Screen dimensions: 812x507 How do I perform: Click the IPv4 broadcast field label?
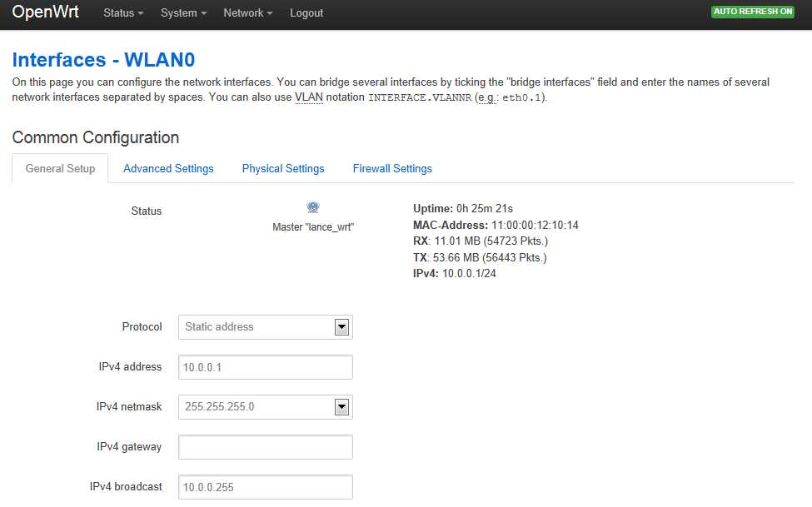(126, 486)
